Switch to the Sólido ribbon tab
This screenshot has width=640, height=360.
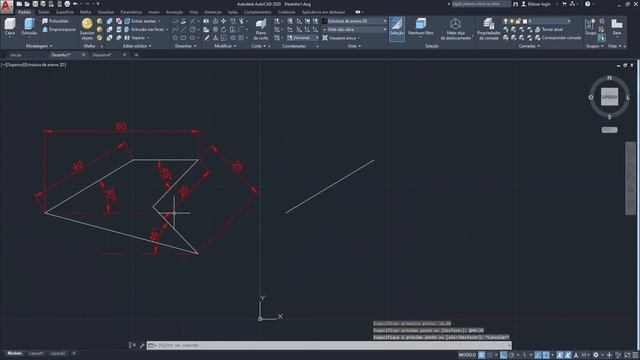pyautogui.click(x=44, y=12)
